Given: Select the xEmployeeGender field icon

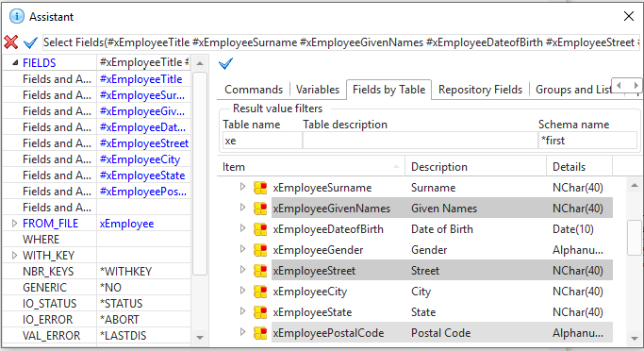Looking at the screenshot, I should [260, 250].
